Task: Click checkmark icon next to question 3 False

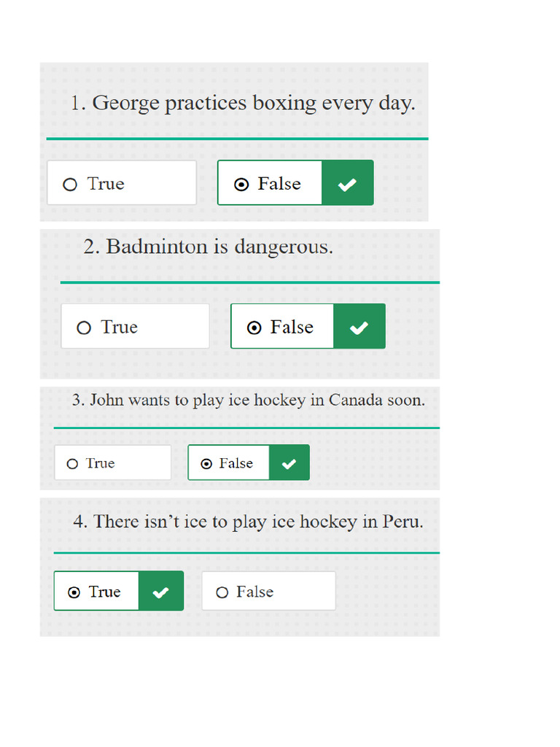Action: pyautogui.click(x=289, y=463)
